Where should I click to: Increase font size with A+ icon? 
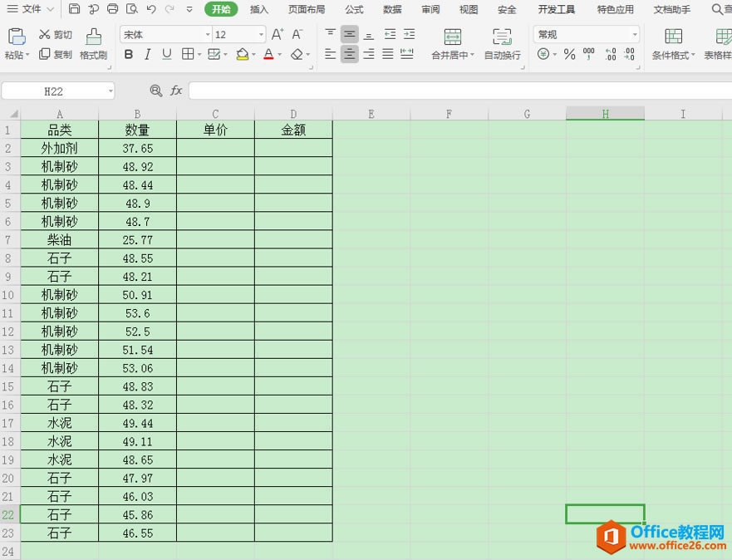tap(278, 35)
